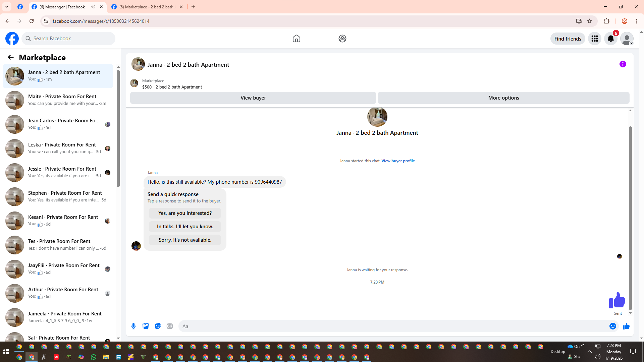Open the GIF picker icon
The width and height of the screenshot is (644, 362).
170,326
